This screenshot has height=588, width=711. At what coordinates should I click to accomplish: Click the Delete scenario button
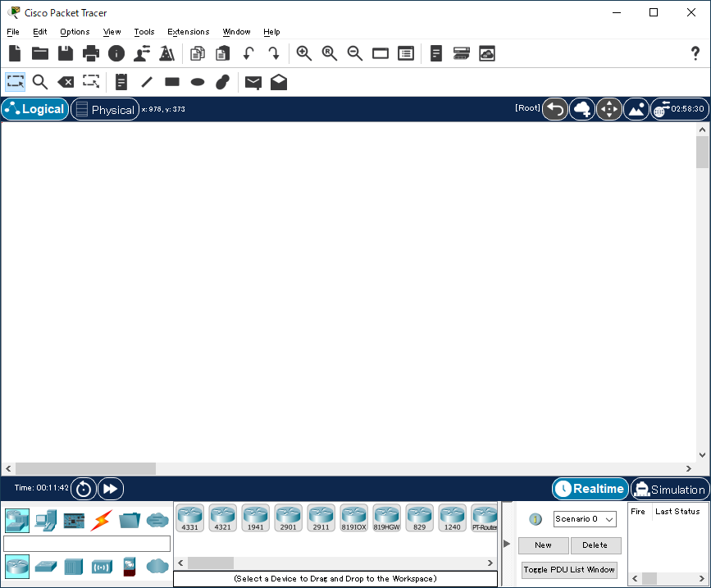click(595, 545)
